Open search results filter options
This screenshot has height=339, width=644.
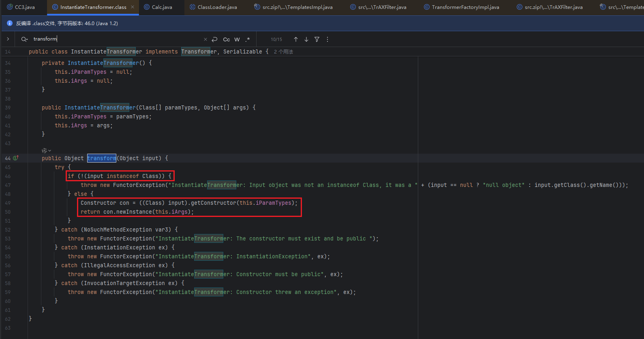click(317, 39)
